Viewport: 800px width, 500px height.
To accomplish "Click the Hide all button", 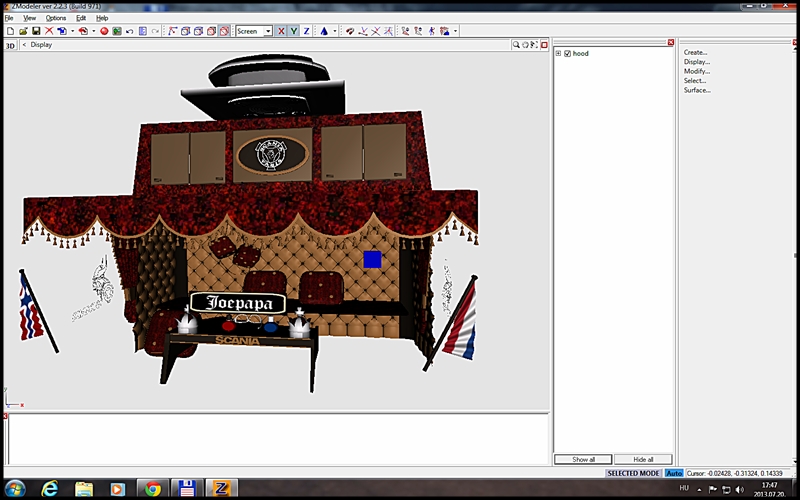I will tap(643, 459).
